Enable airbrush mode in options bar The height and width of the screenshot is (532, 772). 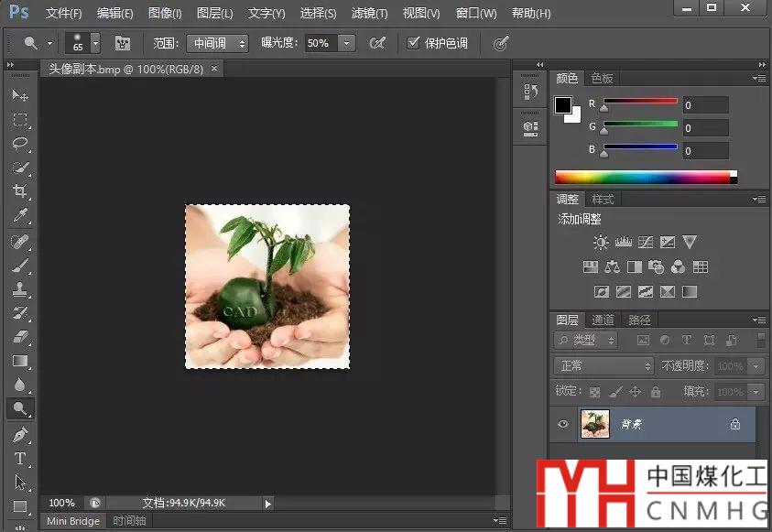(x=376, y=43)
